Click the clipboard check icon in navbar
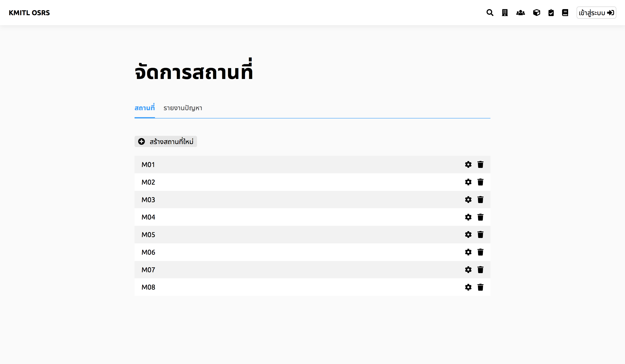 (551, 13)
